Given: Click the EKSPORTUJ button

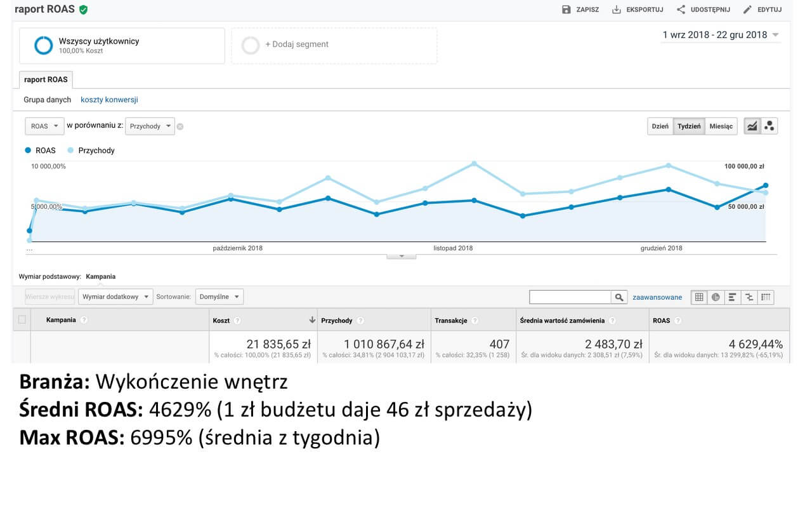Looking at the screenshot, I should coord(638,10).
